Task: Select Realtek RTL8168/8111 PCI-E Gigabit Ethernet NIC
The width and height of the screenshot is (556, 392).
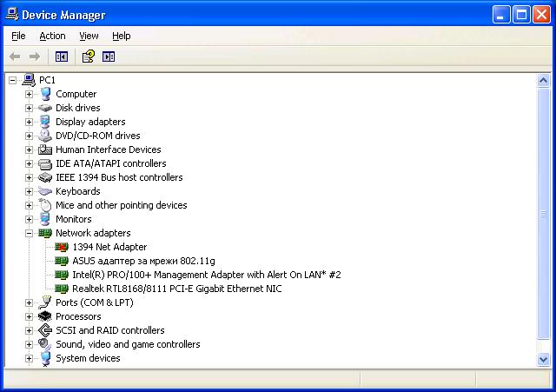Action: [x=177, y=289]
